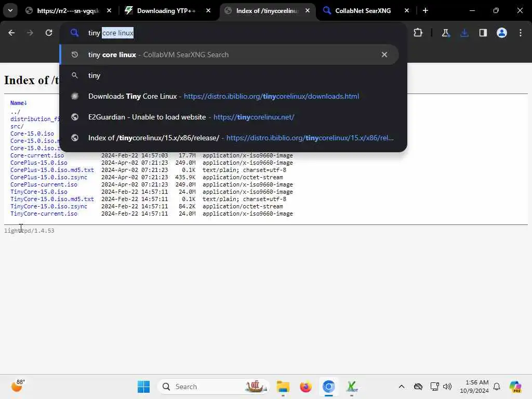
Task: Open the tab search dropdown arrow
Action: (10, 10)
